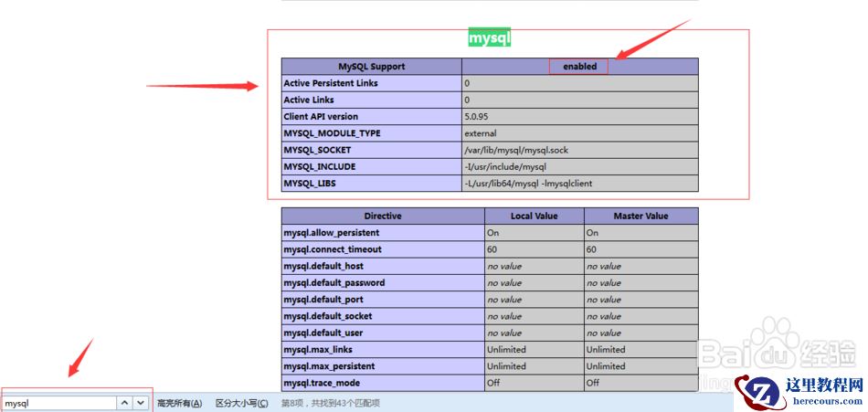Click Local Value no value for mysql.default_user
This screenshot has width=868, height=412.
(x=504, y=333)
